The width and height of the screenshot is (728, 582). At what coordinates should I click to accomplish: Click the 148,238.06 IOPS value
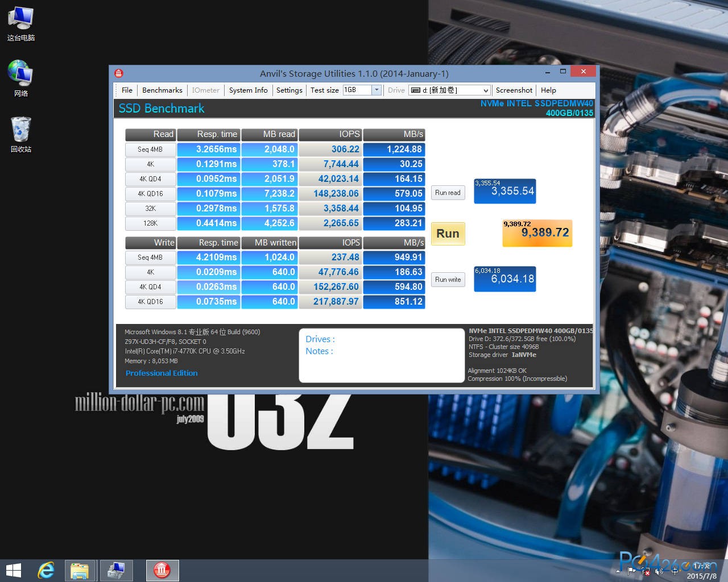click(330, 194)
